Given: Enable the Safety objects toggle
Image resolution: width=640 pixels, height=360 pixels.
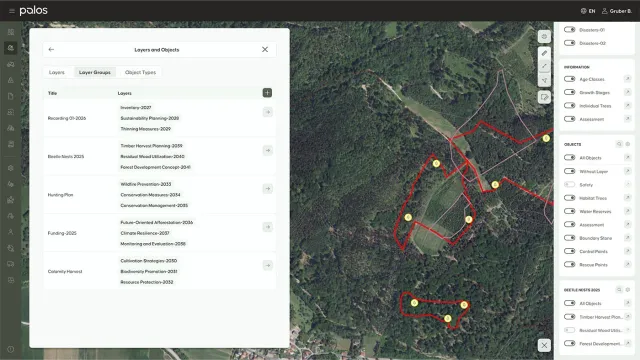Looking at the screenshot, I should coord(569,184).
